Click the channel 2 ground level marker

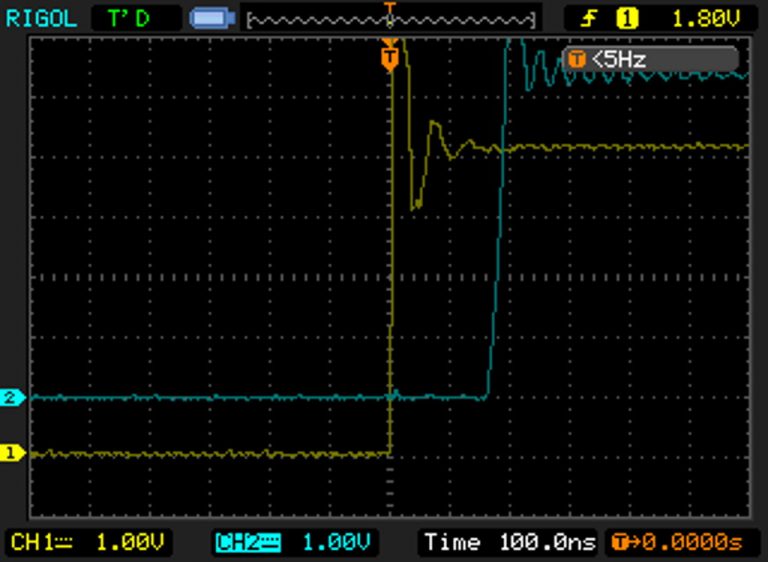[x=13, y=397]
